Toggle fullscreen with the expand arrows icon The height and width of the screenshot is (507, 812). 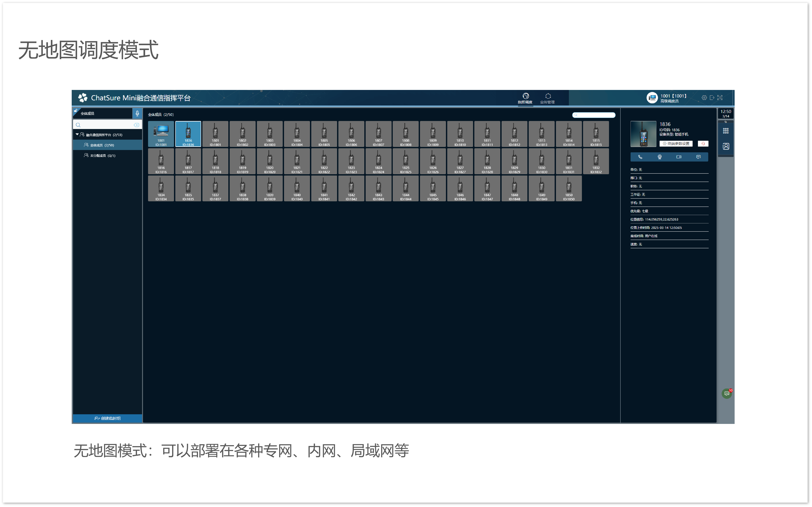(720, 98)
